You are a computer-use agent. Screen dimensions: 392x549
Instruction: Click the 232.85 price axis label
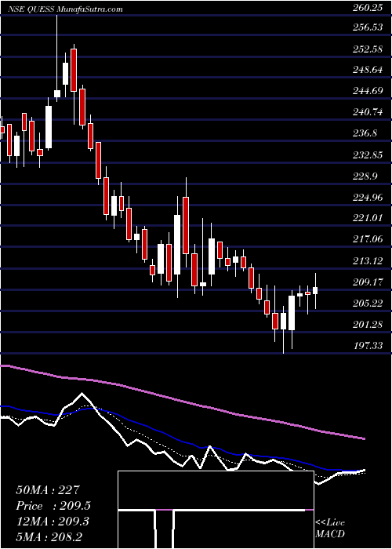pos(367,155)
